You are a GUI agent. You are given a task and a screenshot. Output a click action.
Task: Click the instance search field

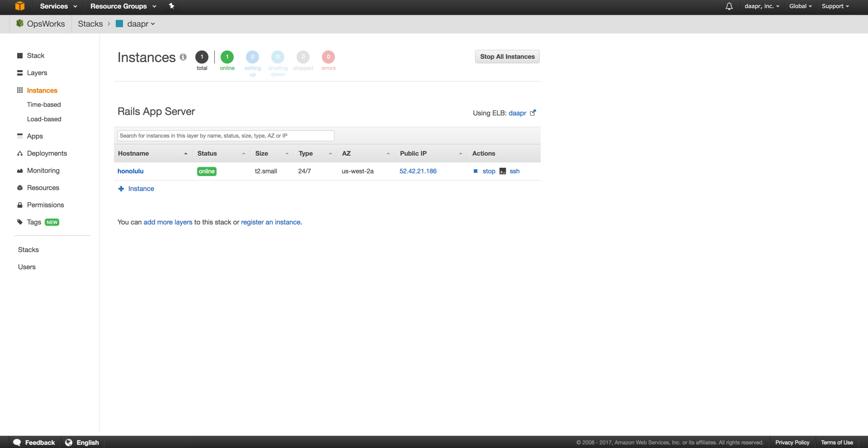pyautogui.click(x=226, y=136)
